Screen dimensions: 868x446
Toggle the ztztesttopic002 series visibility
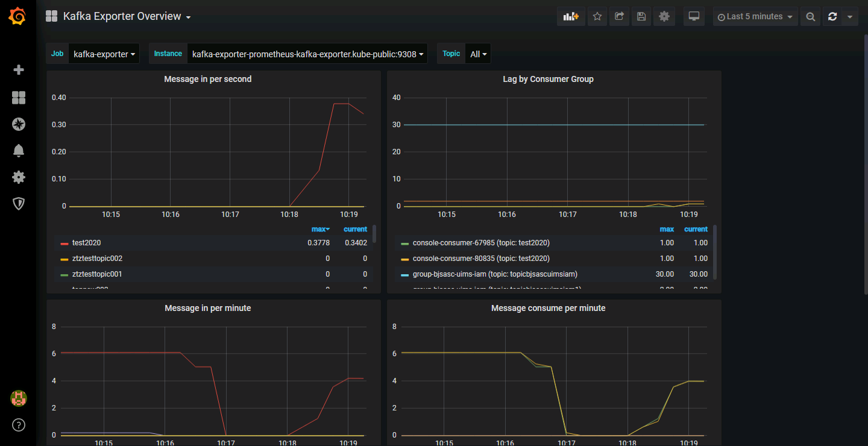[x=97, y=259]
